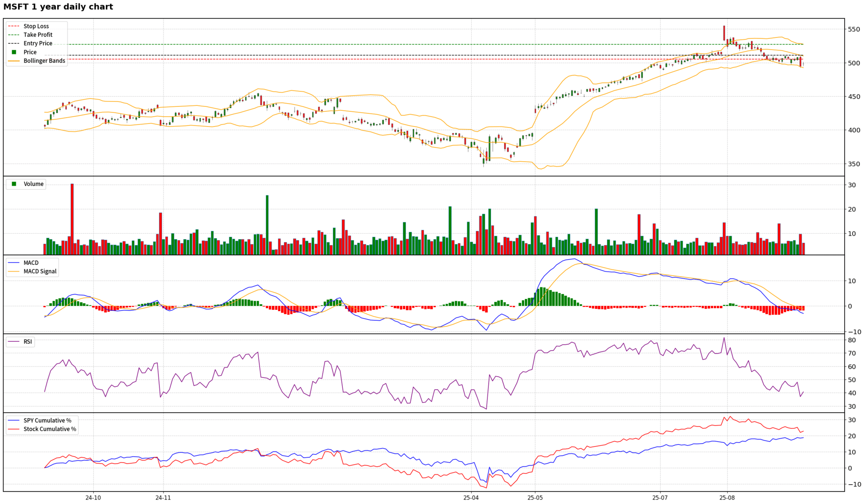Click the 25-04 date axis label
Image resolution: width=865 pixels, height=504 pixels.
coord(471,498)
